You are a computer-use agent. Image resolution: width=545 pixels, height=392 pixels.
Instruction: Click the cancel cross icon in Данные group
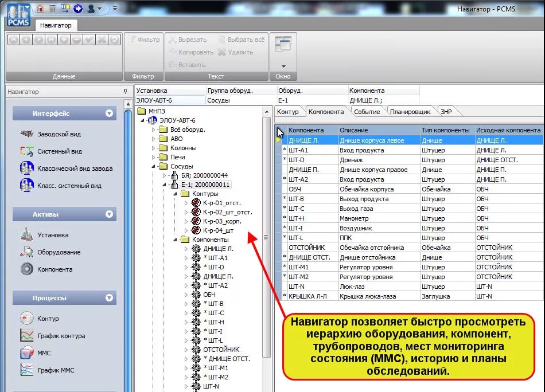pos(102,40)
